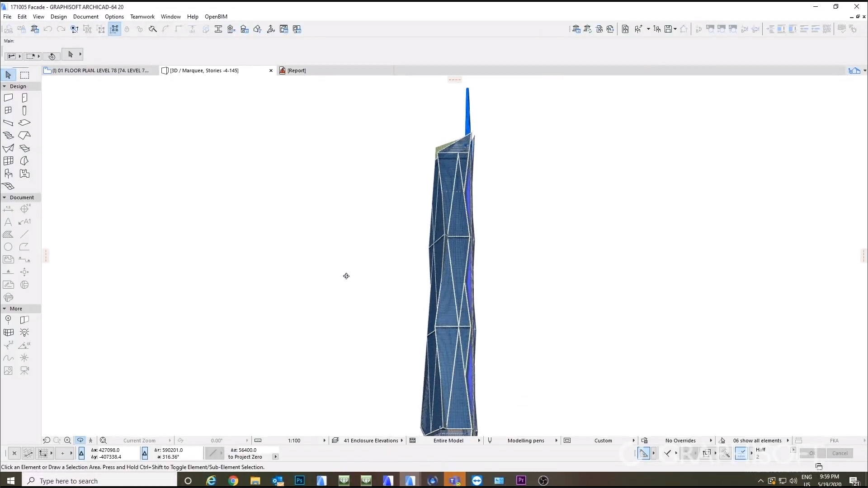Select the Wall tool in Design toolbox

coord(8,98)
